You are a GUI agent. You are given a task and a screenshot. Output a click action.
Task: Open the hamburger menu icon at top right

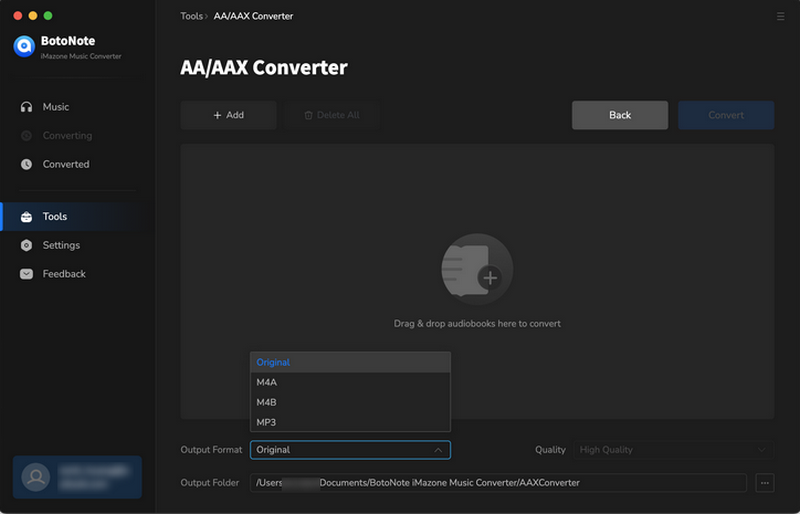tap(780, 17)
